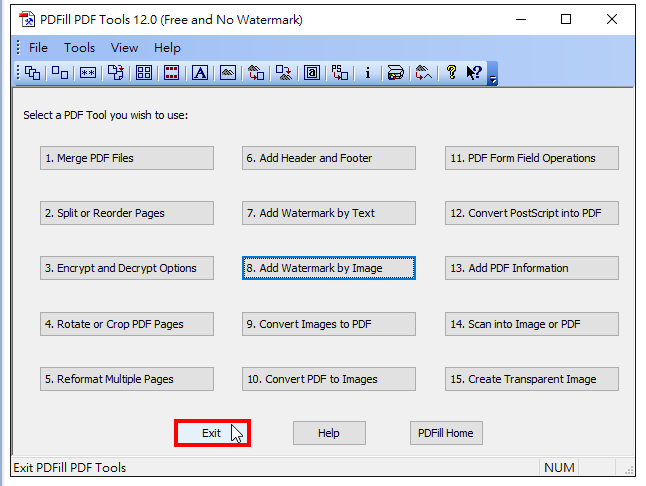
Task: Choose 8. Add Watermark by Image
Action: coord(329,268)
